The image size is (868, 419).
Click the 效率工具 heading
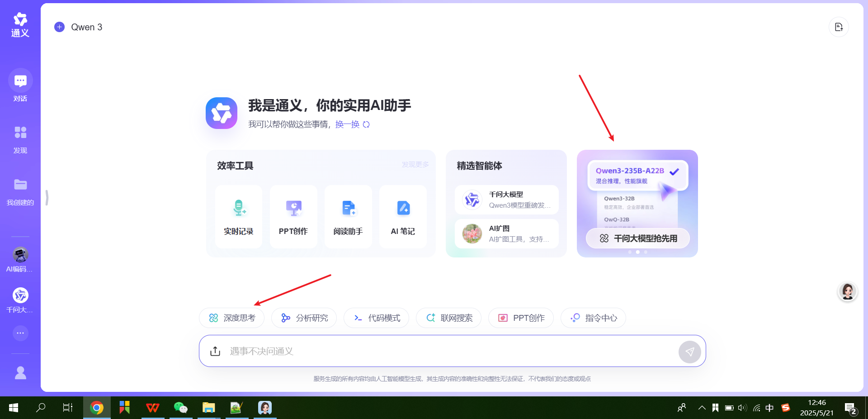click(235, 166)
